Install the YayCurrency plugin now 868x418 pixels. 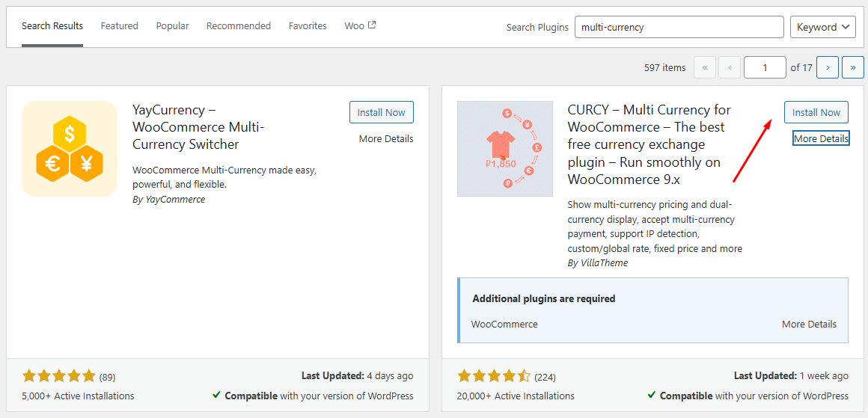382,112
